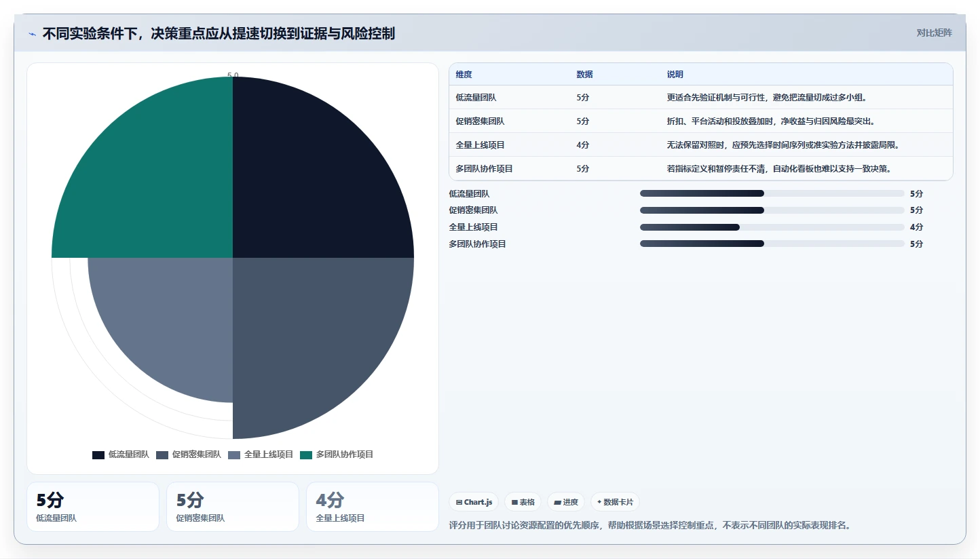980x559 pixels.
Task: Click the footnote starting with 评分用于团队讨论
Action: coord(650,525)
